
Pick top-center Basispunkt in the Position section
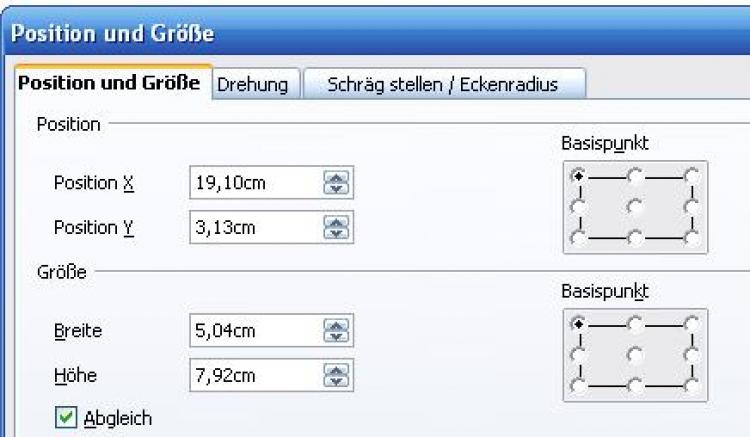[634, 174]
